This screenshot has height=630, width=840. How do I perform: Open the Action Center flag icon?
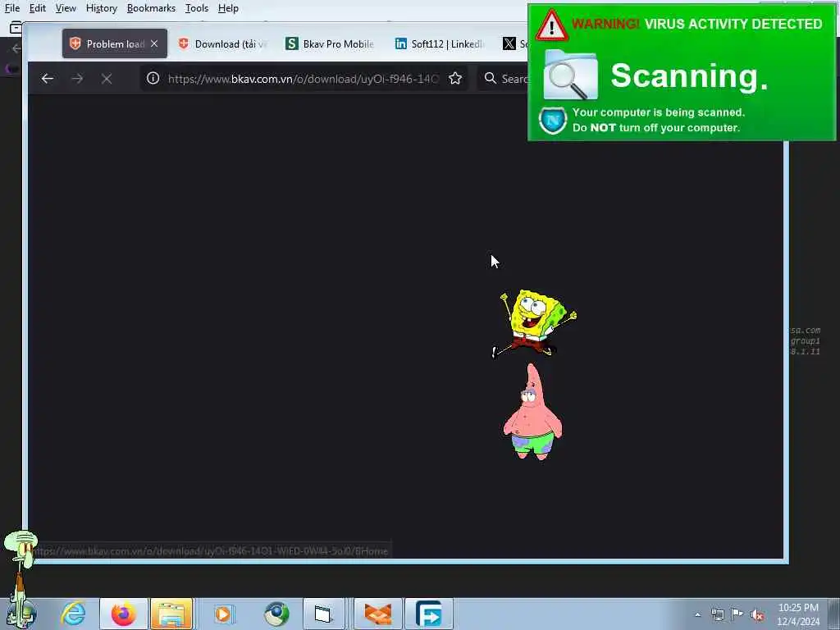point(737,614)
